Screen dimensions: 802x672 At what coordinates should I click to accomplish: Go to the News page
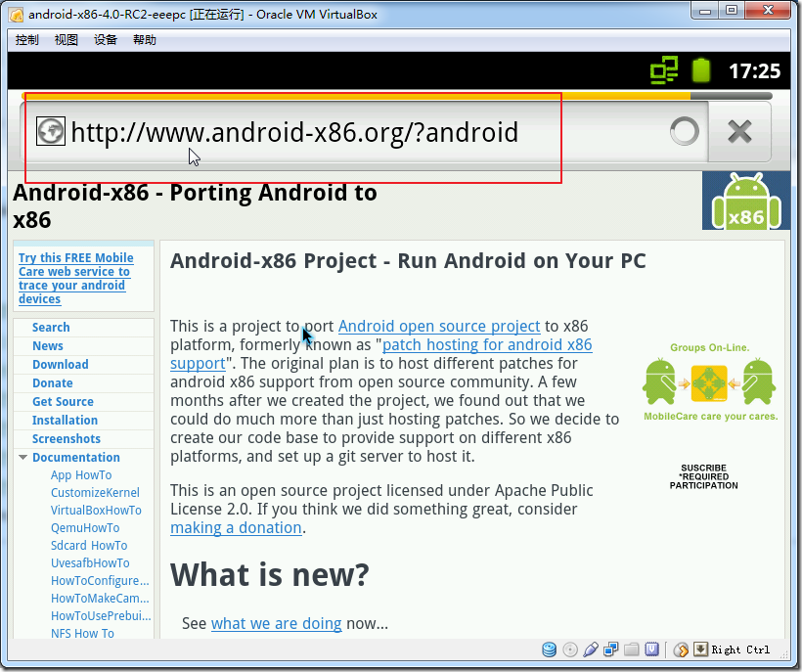[48, 345]
